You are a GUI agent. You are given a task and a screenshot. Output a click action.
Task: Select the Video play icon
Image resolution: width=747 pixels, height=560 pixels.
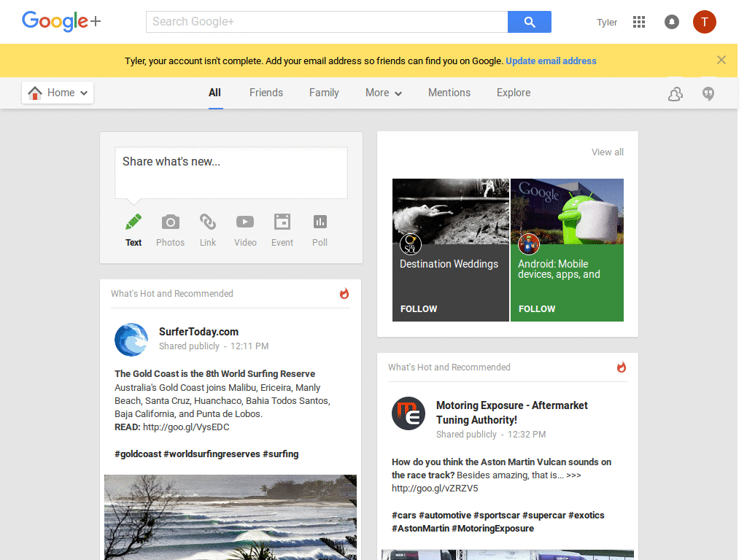(245, 222)
